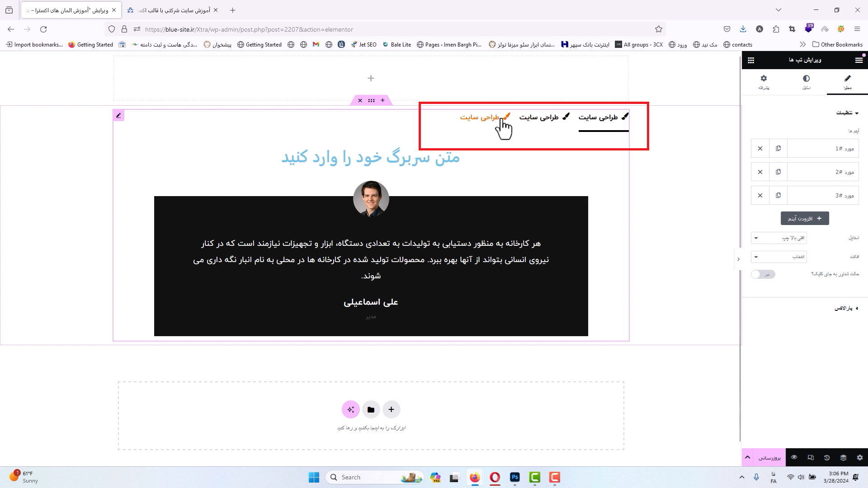The height and width of the screenshot is (488, 868).
Task: Open Photoshop from the taskbar
Action: [x=515, y=478]
